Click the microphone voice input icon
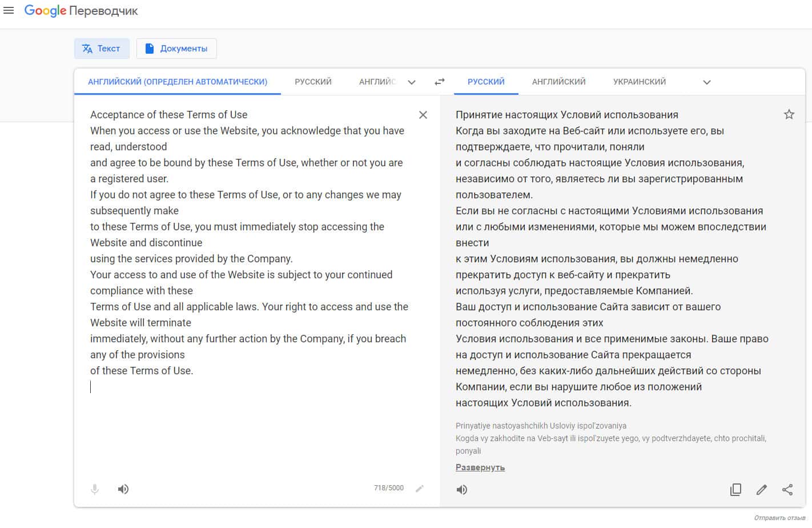 click(95, 489)
